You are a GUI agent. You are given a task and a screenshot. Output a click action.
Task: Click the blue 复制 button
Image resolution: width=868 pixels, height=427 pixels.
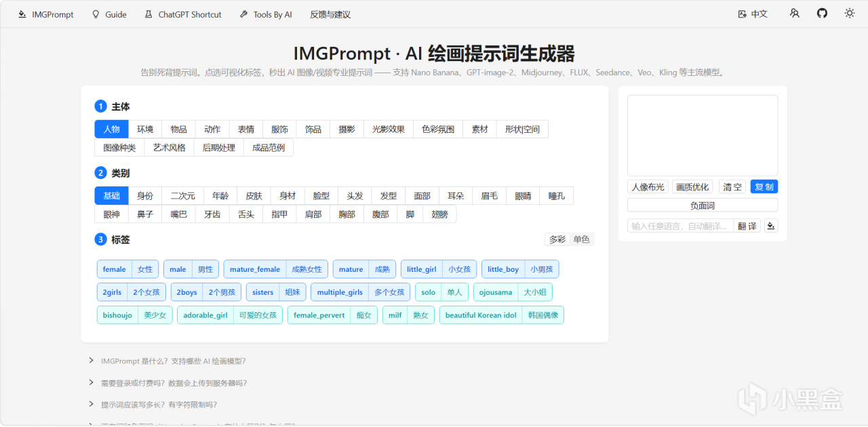[x=764, y=187]
